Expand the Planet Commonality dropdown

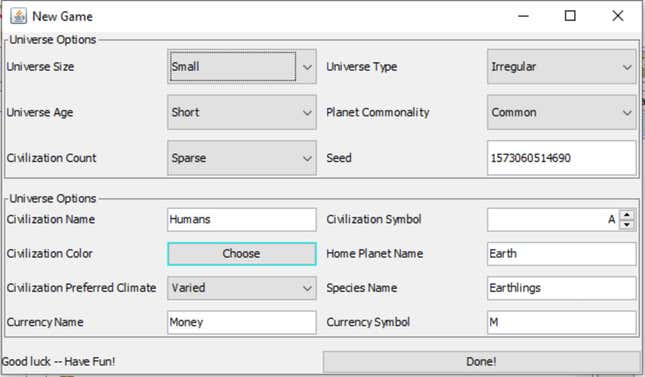[x=561, y=112]
